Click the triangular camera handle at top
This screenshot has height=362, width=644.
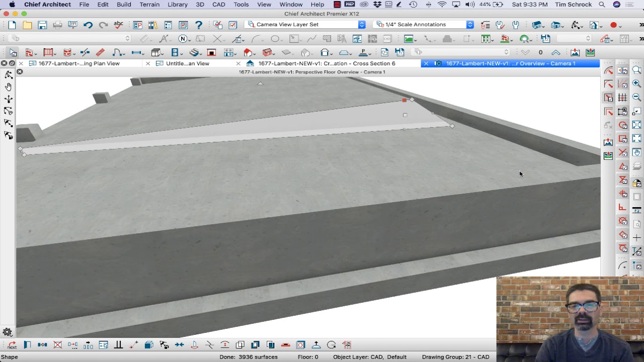click(x=260, y=83)
